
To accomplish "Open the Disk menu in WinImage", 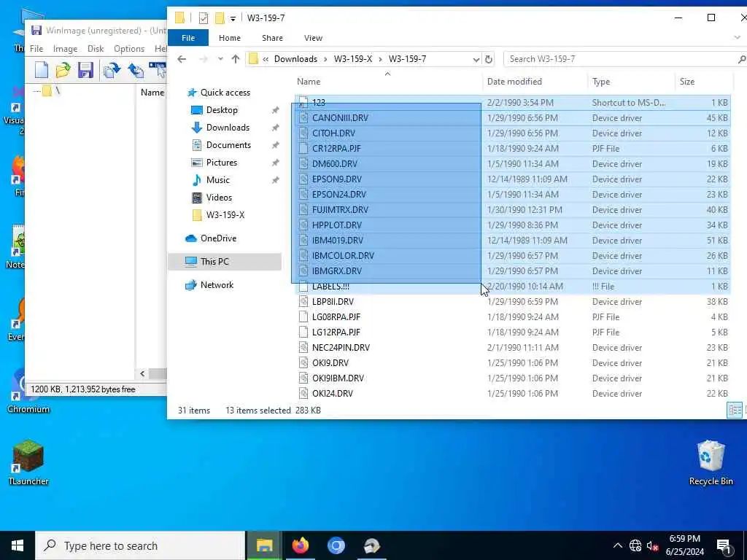I will click(x=96, y=49).
